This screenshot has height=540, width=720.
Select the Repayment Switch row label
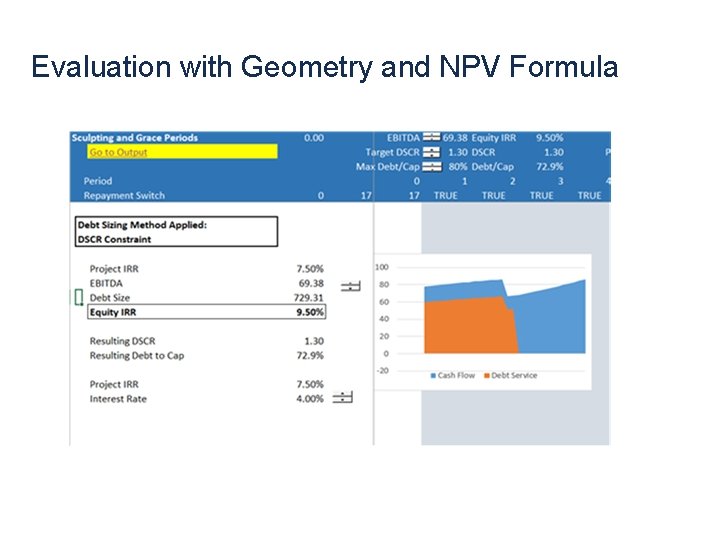pyautogui.click(x=124, y=196)
